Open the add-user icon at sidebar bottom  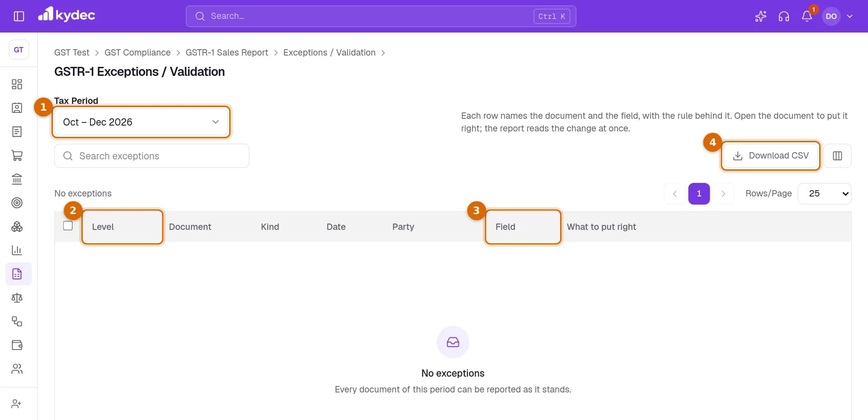click(17, 404)
